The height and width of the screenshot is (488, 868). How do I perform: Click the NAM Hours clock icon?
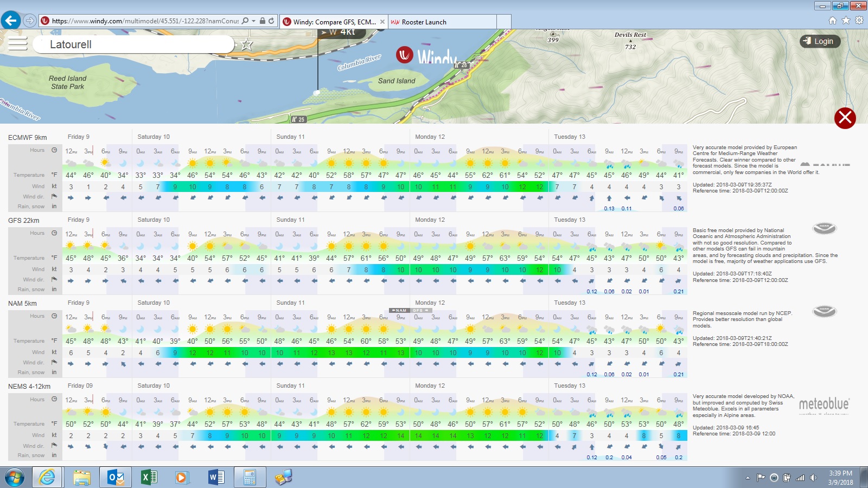54,316
